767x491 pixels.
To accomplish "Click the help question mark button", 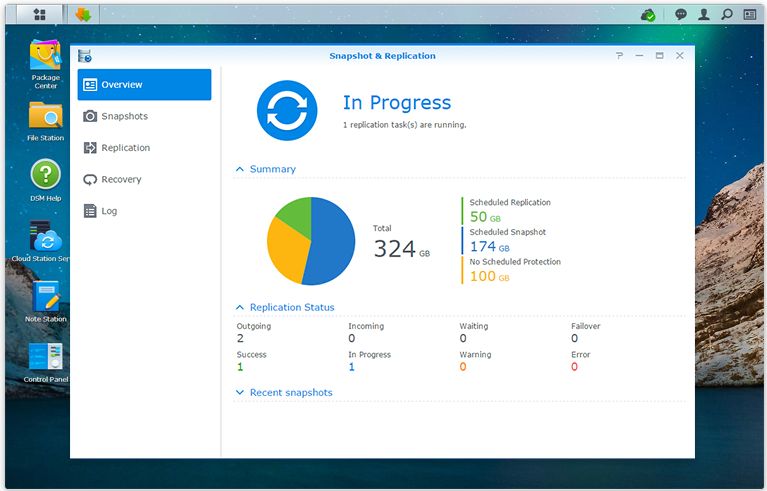I will tap(620, 56).
